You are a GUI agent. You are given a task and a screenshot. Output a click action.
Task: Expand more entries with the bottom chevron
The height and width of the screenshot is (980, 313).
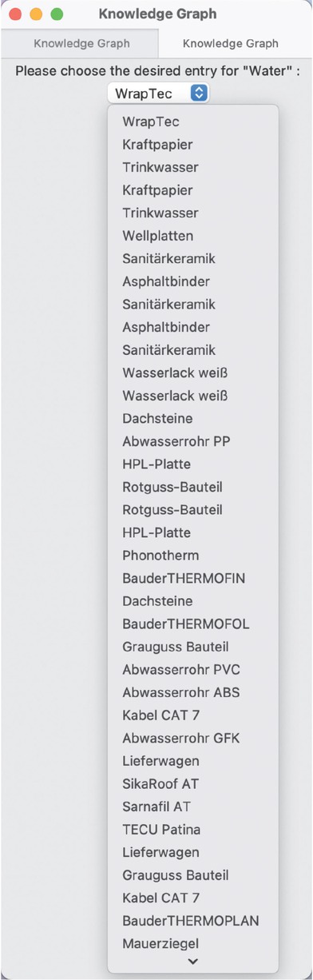pos(192,962)
